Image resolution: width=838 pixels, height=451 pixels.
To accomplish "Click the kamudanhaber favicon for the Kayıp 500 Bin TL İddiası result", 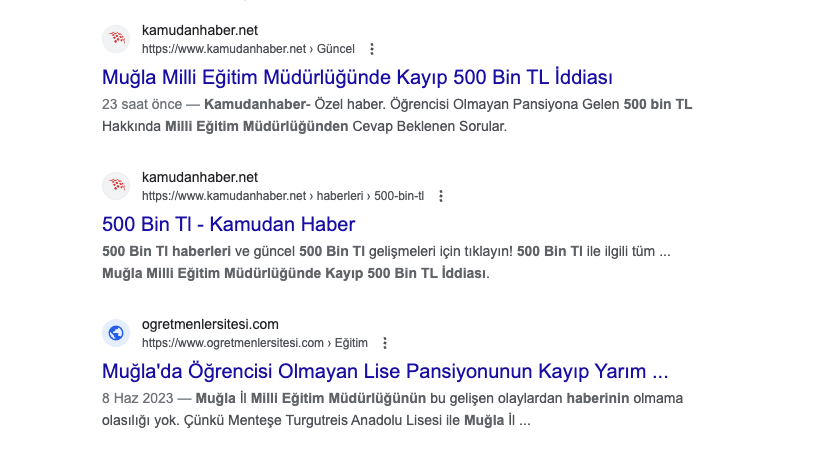I will pyautogui.click(x=117, y=39).
